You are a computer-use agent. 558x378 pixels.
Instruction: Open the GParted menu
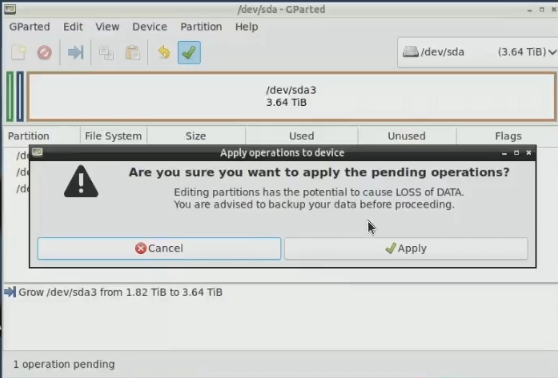[30, 27]
